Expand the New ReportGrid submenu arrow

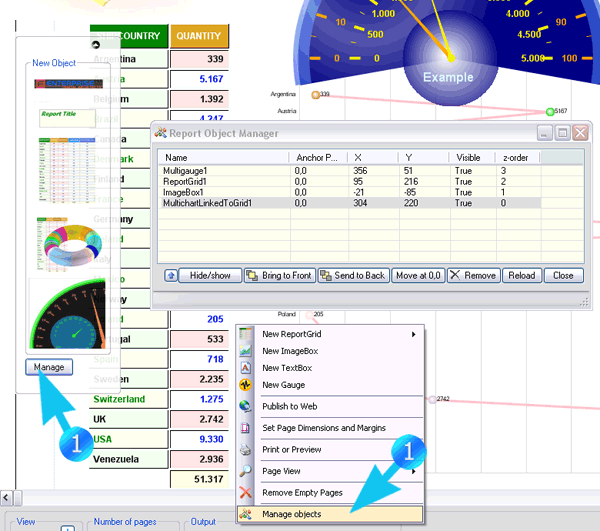pos(414,334)
